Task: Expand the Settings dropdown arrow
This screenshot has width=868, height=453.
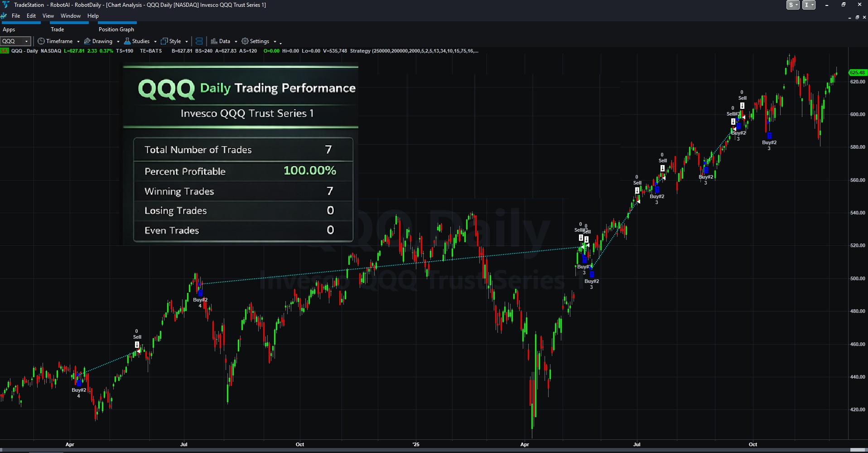Action: (275, 42)
